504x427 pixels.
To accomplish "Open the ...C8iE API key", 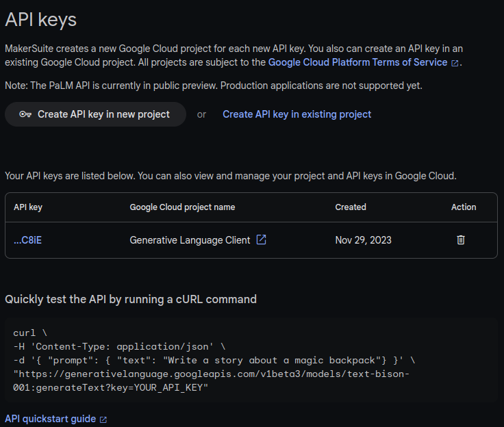I will coord(27,240).
